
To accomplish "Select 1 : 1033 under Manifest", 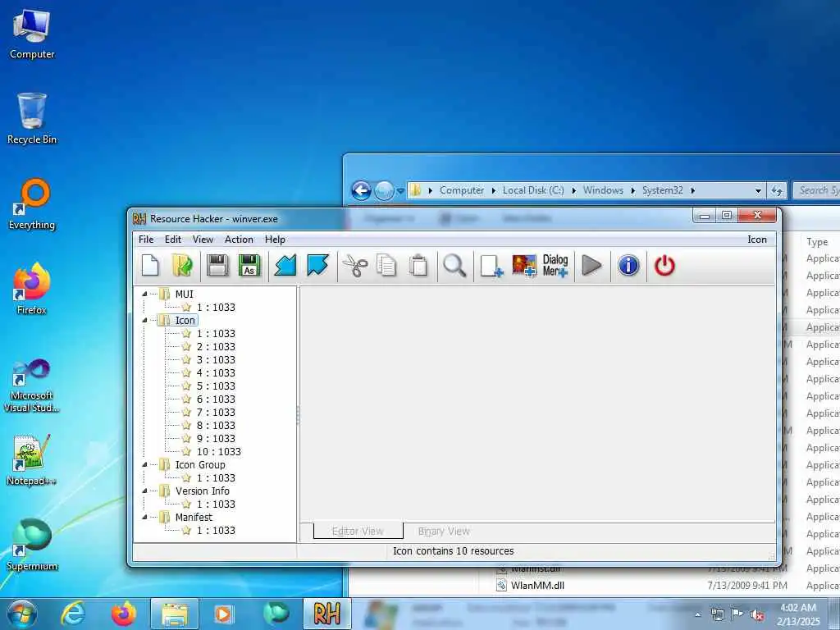I will 216,531.
